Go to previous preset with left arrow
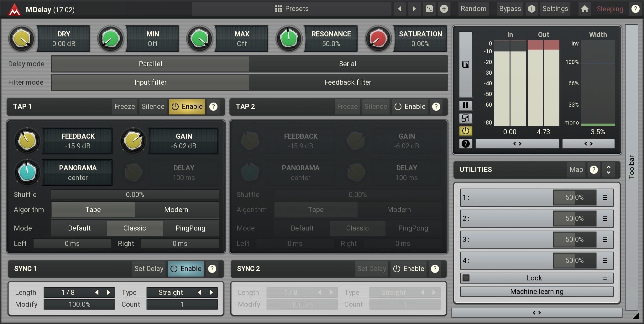The image size is (644, 324). pos(400,9)
